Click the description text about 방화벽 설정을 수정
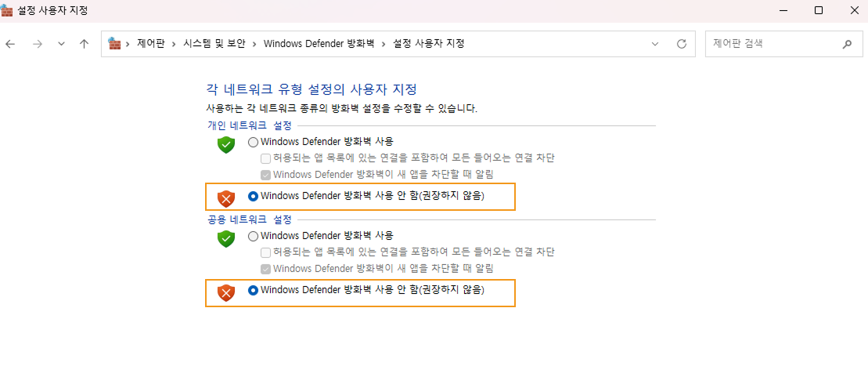The image size is (868, 366). [x=341, y=108]
